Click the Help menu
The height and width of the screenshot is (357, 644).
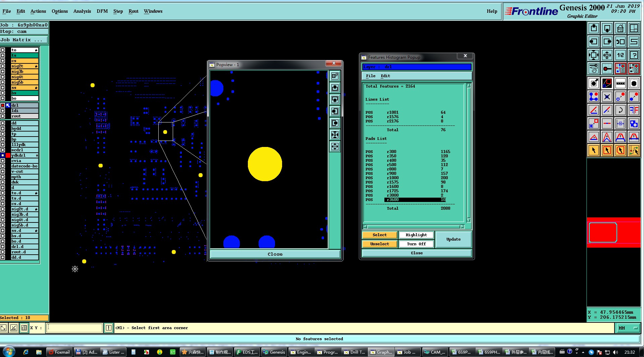point(492,11)
